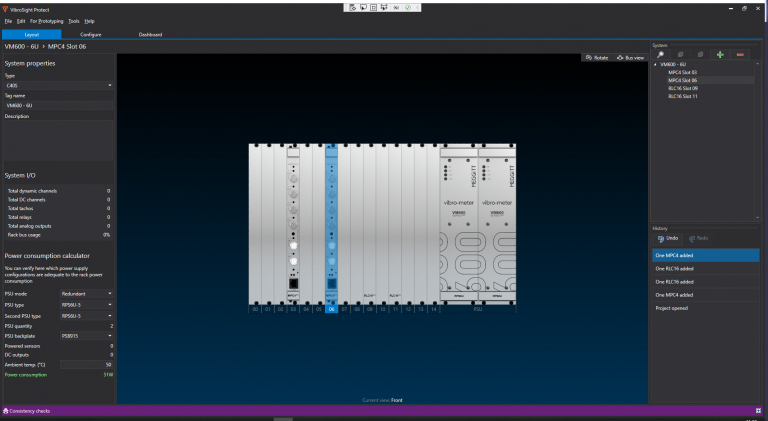This screenshot has width=768, height=421.
Task: Open the Dashboard tab
Action: (x=150, y=34)
